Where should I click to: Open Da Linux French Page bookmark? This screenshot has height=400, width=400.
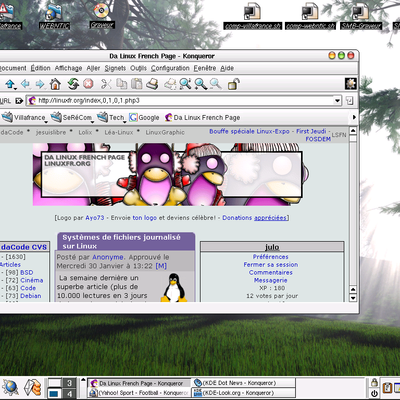tap(202, 117)
